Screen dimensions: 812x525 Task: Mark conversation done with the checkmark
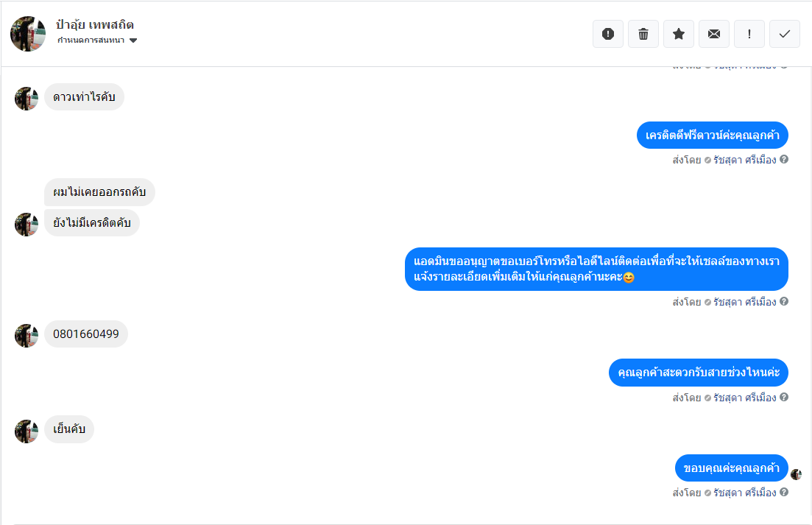pos(785,34)
